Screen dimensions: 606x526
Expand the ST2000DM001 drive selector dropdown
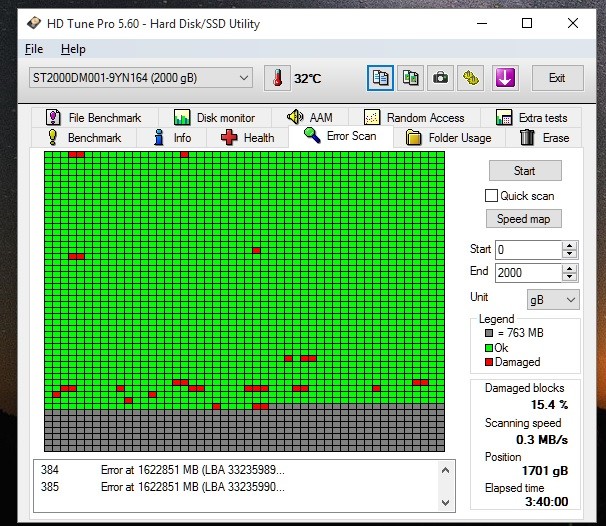click(x=244, y=78)
